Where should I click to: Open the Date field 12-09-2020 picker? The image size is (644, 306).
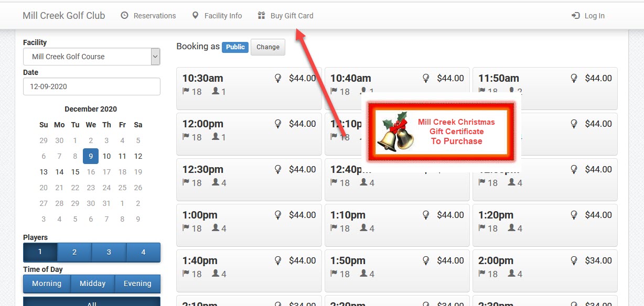pyautogui.click(x=92, y=86)
